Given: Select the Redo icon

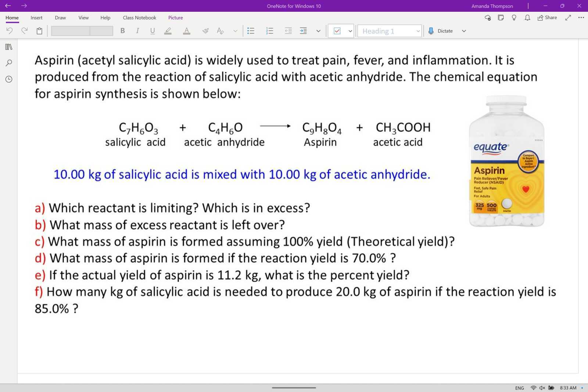Looking at the screenshot, I should click(24, 31).
